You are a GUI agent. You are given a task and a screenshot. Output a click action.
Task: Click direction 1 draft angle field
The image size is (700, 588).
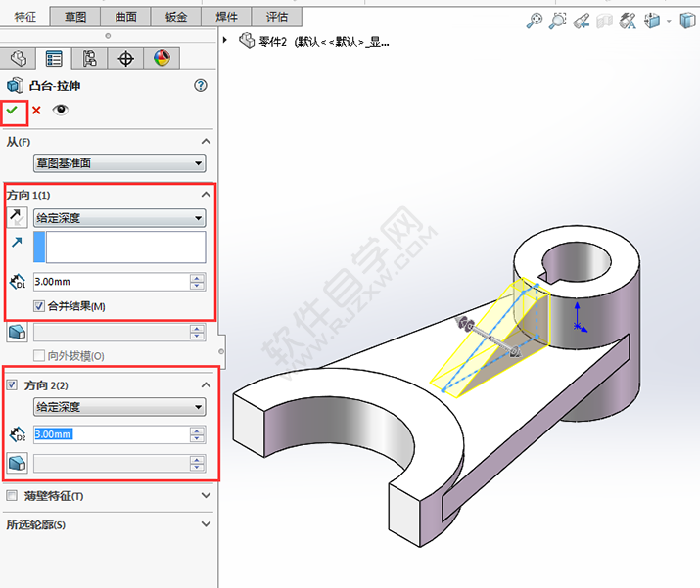[x=112, y=333]
